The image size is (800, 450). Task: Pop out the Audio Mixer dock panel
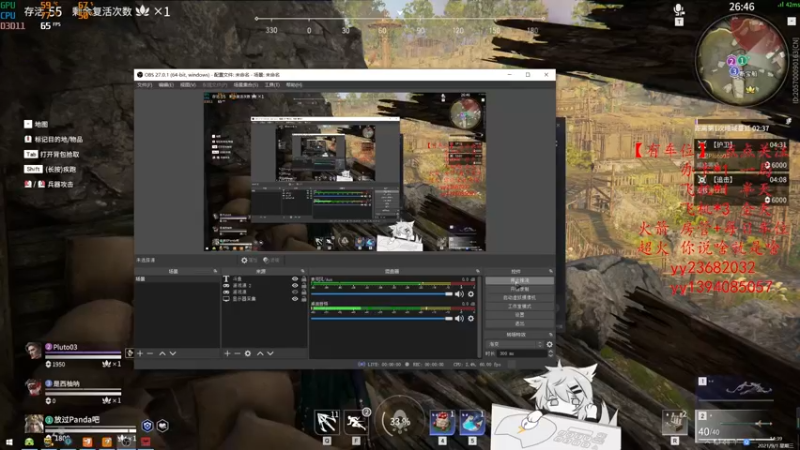(x=478, y=271)
